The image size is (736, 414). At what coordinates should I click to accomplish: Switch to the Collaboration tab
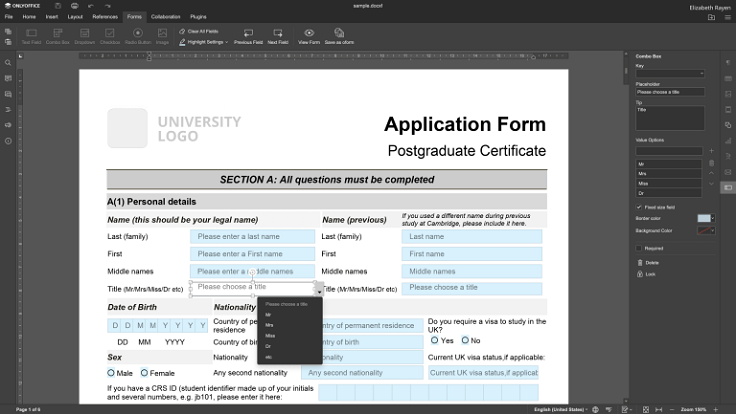[x=165, y=17]
